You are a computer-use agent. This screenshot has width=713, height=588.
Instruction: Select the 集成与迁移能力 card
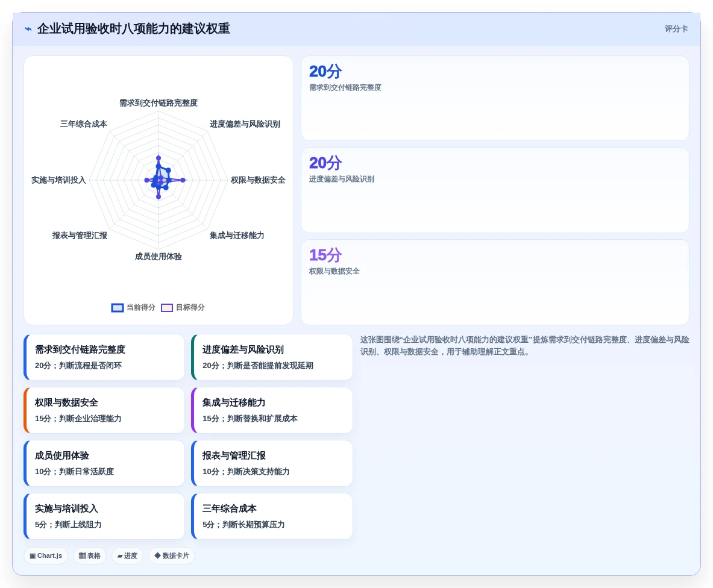pyautogui.click(x=272, y=410)
